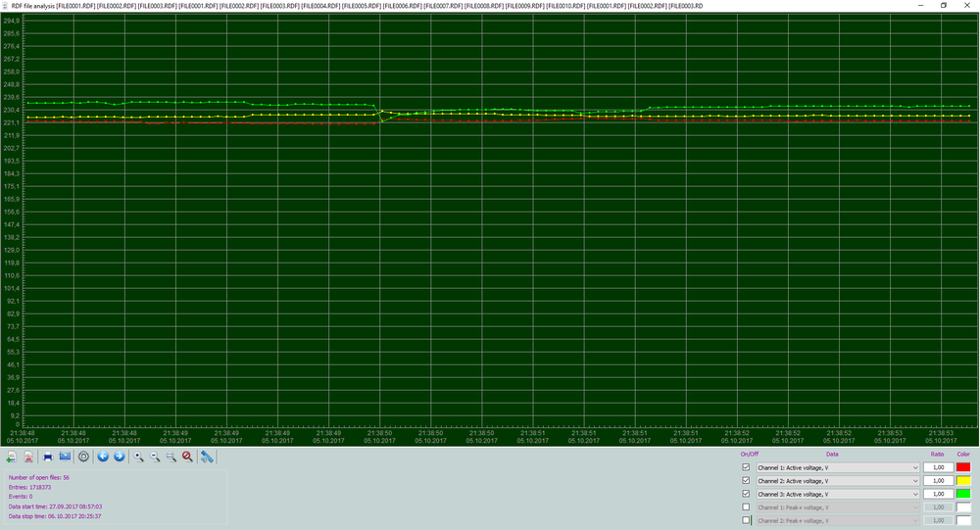Disable the Channel 2 Active voltage checkbox
Screen dimensions: 980x530
746,481
